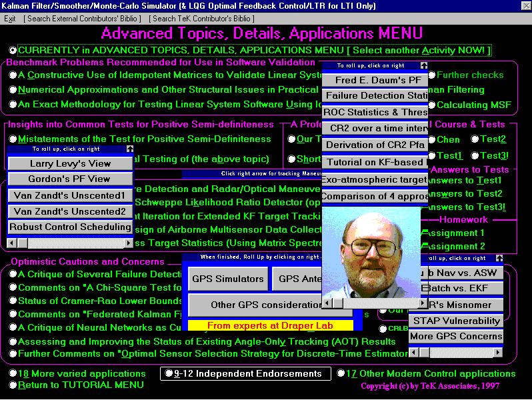532x400 pixels.
Task: Select An Exact Methodology for Testing option
Action: click(13, 104)
